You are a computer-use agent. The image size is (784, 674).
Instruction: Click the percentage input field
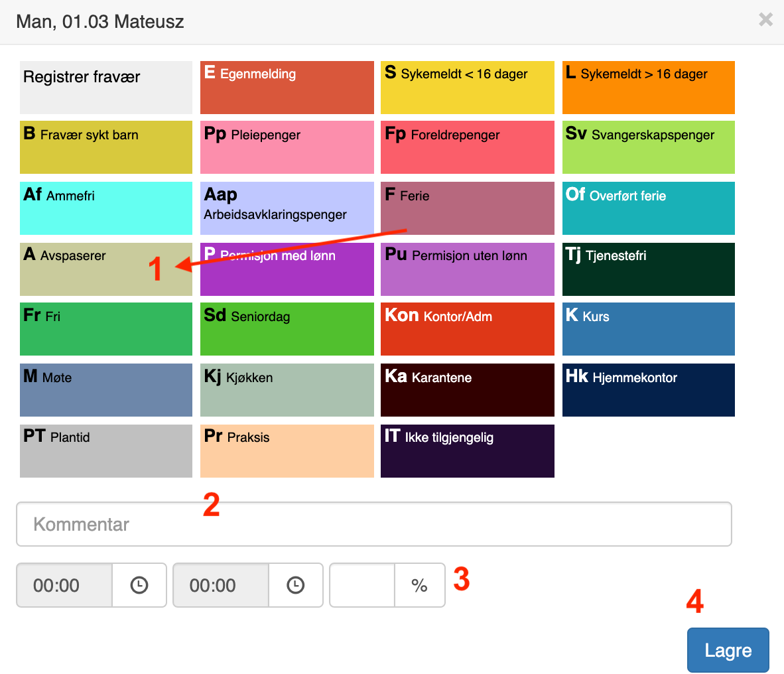click(x=362, y=585)
